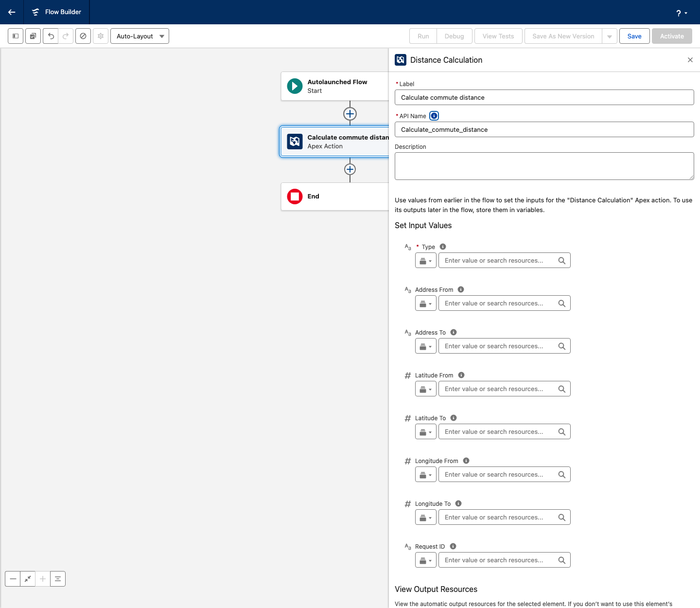Click the Debug button
This screenshot has width=700, height=608.
[454, 36]
